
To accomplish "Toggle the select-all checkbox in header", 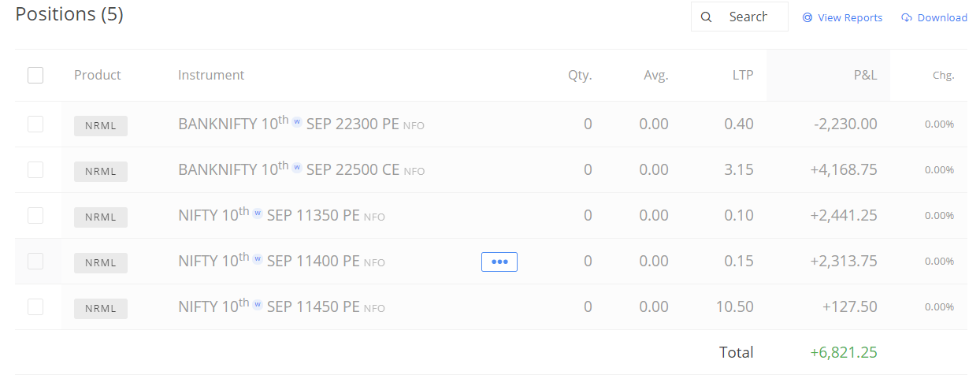I will 35,75.
